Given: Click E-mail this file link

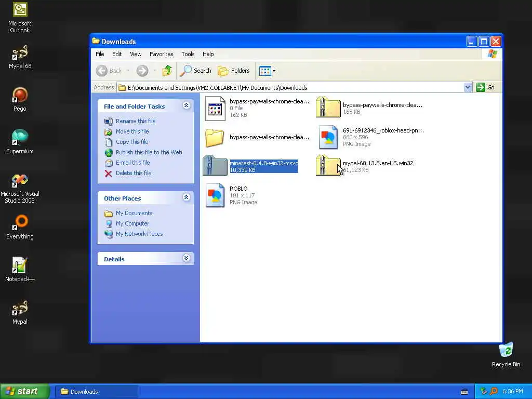Looking at the screenshot, I should 132,163.
